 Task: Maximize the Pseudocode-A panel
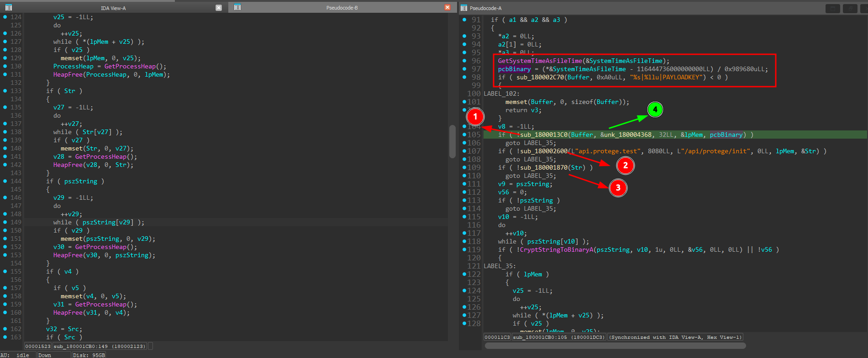click(x=833, y=8)
